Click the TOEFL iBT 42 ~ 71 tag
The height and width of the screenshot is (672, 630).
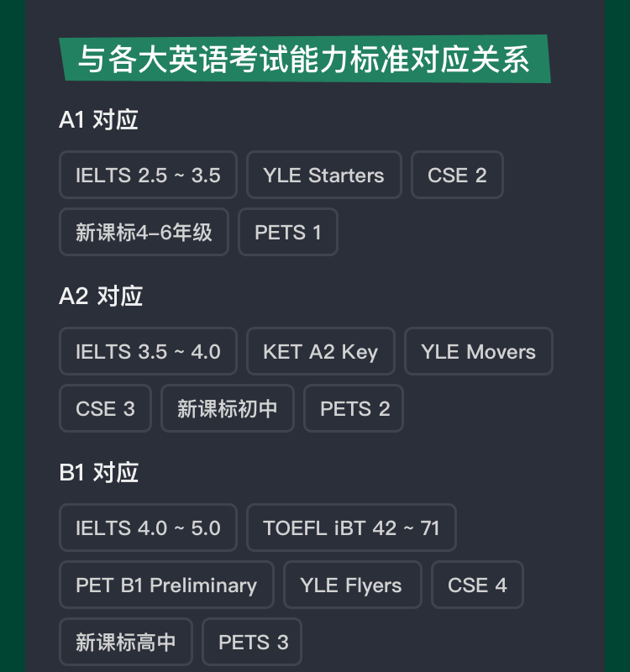351,528
